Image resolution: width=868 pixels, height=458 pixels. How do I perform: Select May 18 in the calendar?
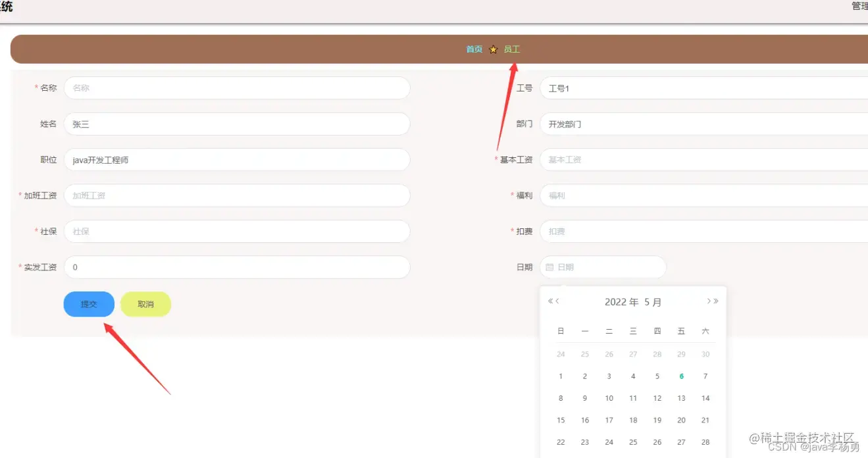[633, 420]
